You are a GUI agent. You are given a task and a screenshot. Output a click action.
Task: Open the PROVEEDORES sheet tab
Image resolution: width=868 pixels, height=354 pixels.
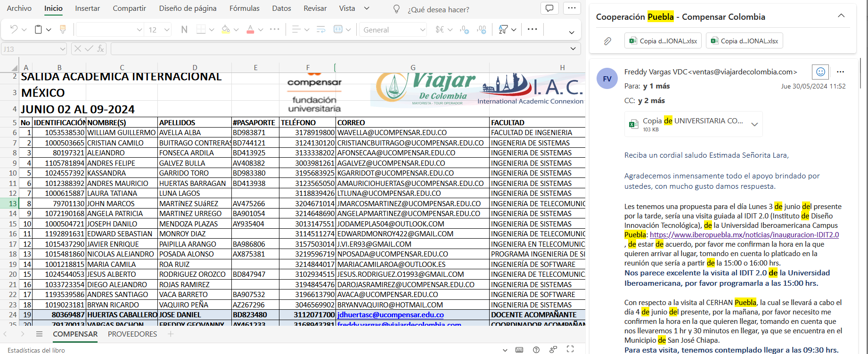(x=132, y=334)
